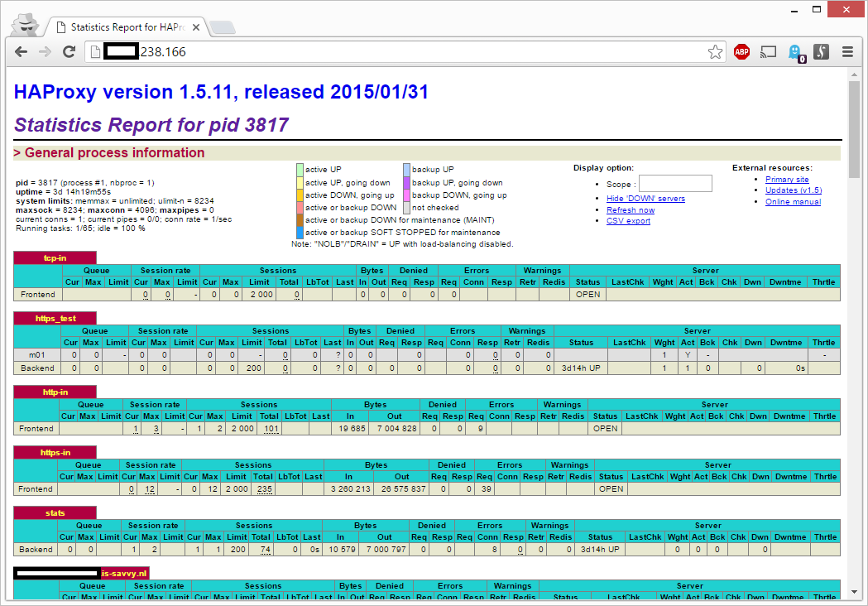Open a new tab with the blank tab button
The width and height of the screenshot is (868, 606).
[223, 27]
